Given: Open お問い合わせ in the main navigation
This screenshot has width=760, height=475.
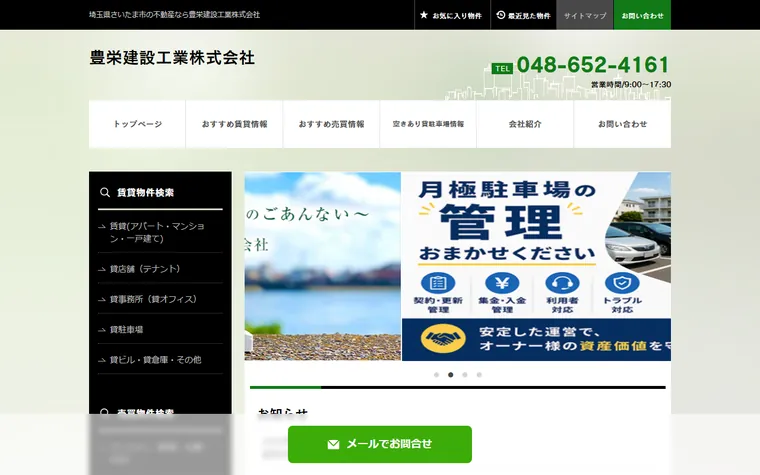Looking at the screenshot, I should pos(622,124).
